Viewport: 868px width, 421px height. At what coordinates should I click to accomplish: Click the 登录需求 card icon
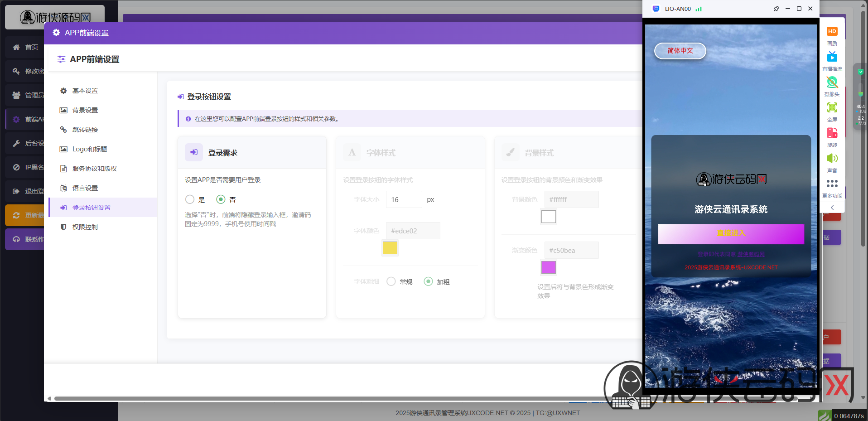tap(194, 152)
